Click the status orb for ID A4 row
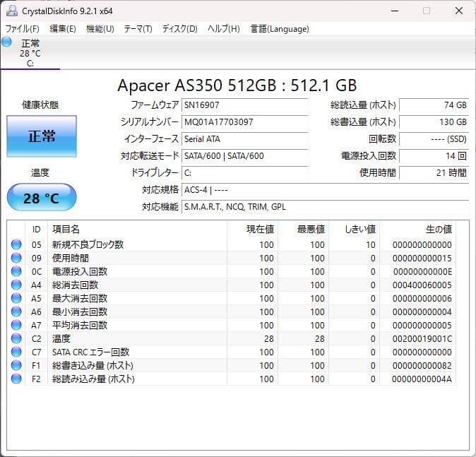This screenshot has height=457, width=476. 16,285
